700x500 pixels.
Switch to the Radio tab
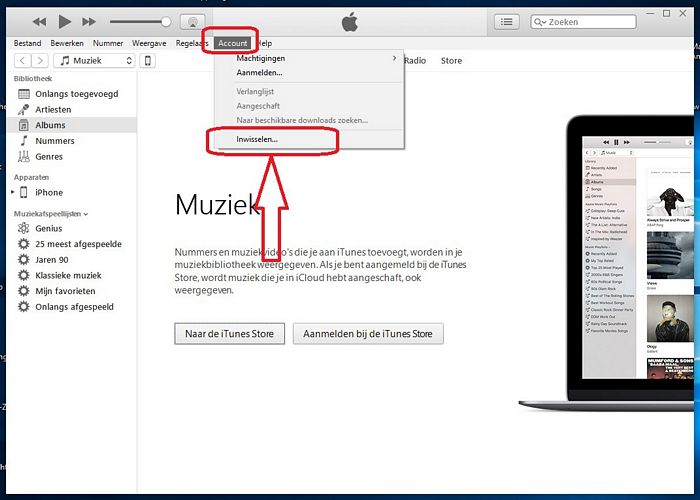tap(415, 60)
